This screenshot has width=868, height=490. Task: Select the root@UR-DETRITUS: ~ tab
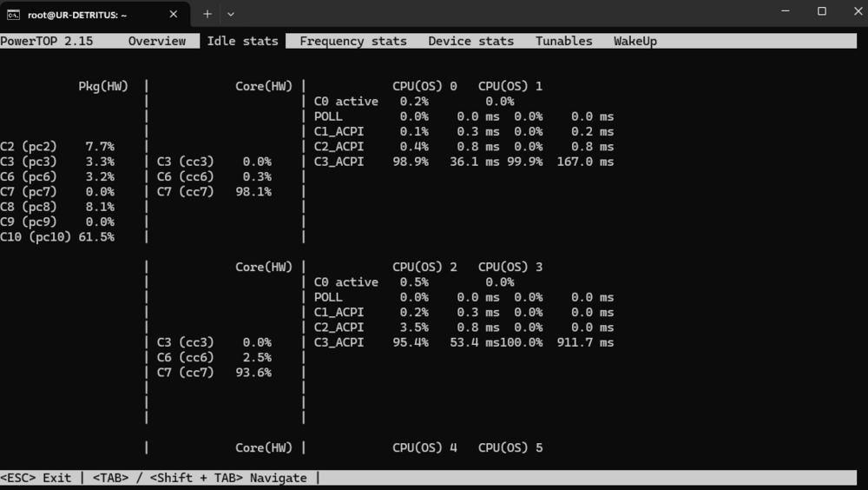tap(94, 15)
